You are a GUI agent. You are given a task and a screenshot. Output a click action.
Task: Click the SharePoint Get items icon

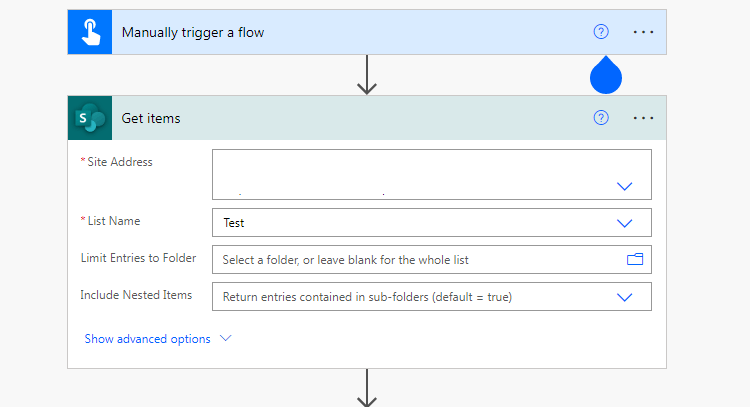pos(90,118)
